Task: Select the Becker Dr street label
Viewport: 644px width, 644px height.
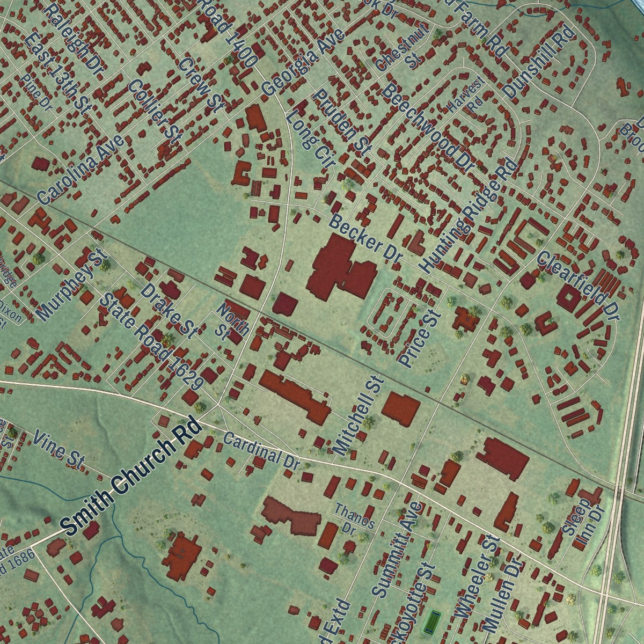Action: click(366, 238)
